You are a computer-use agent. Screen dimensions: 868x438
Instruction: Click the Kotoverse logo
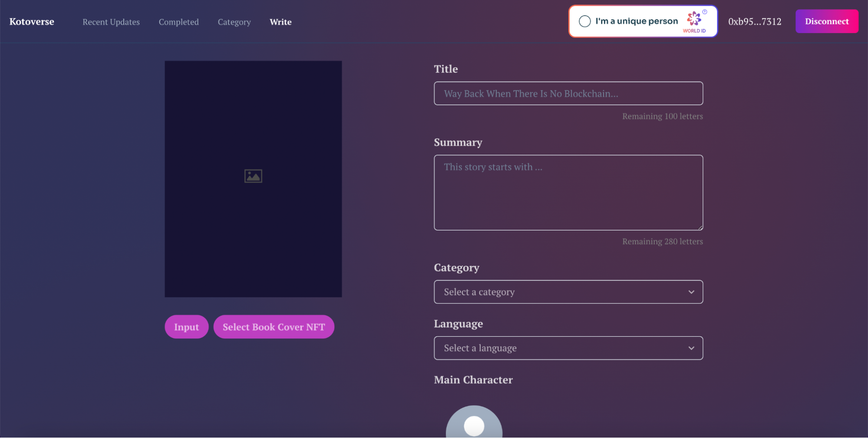[31, 21]
